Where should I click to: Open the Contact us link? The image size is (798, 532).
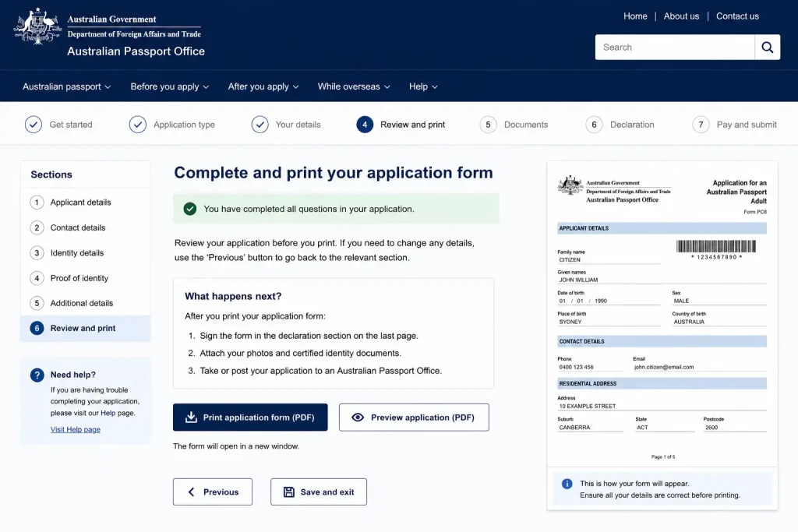pyautogui.click(x=737, y=16)
